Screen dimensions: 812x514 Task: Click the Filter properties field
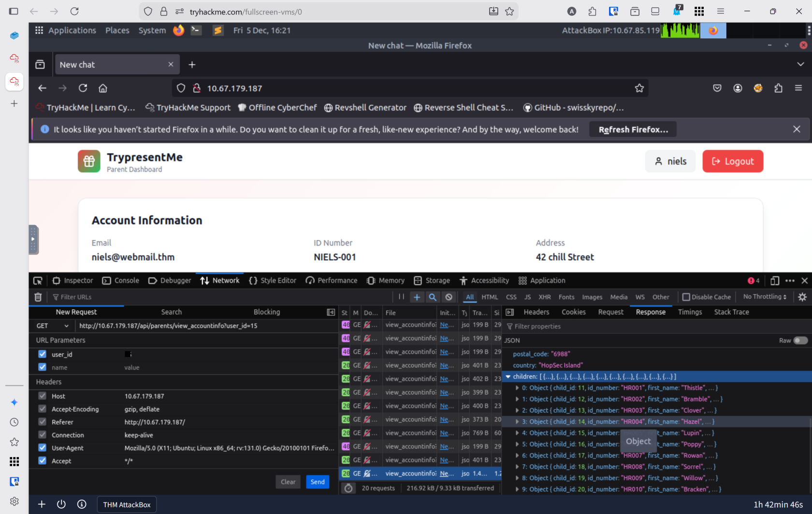(656, 327)
